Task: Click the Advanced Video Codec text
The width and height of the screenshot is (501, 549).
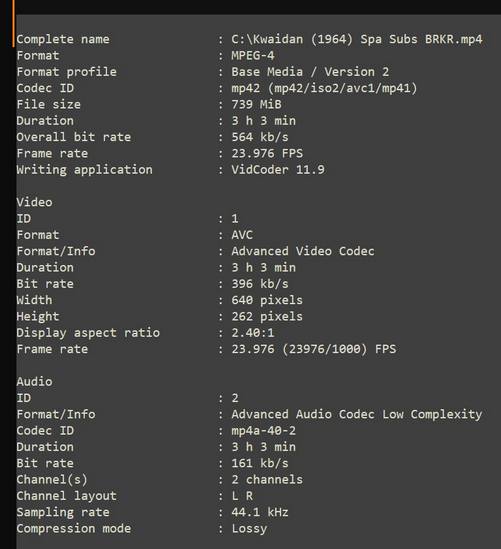Action: click(x=303, y=251)
